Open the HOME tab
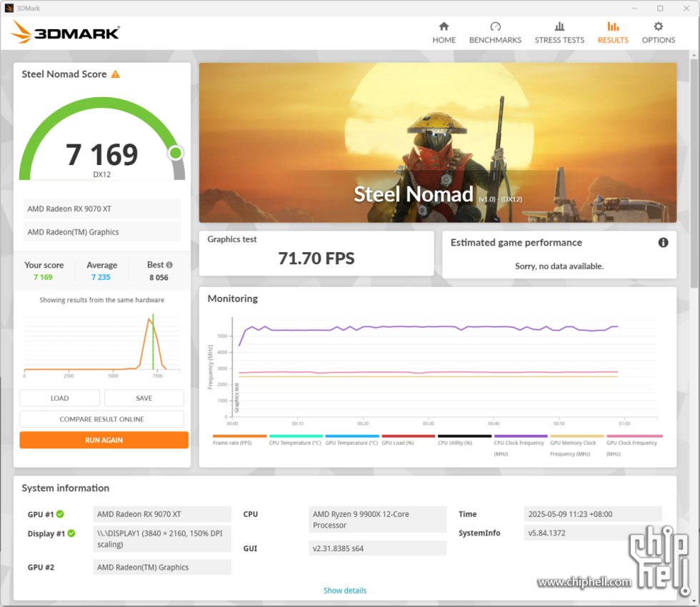The image size is (700, 607). point(444,33)
